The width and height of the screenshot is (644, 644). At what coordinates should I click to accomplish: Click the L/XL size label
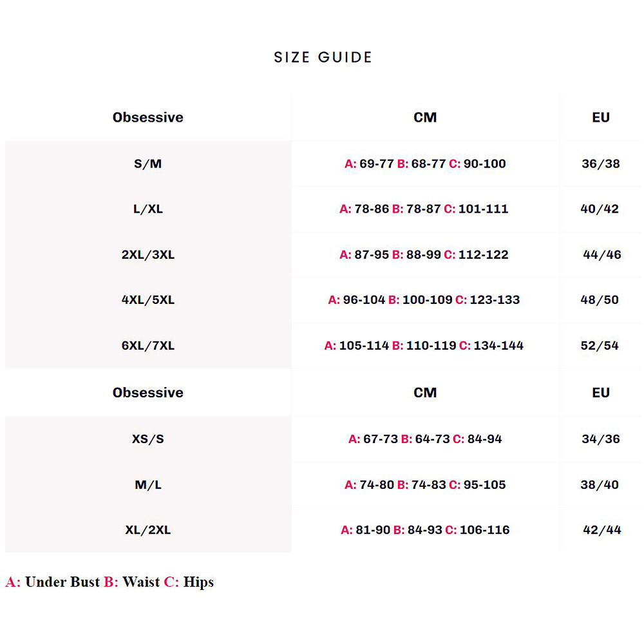(147, 209)
